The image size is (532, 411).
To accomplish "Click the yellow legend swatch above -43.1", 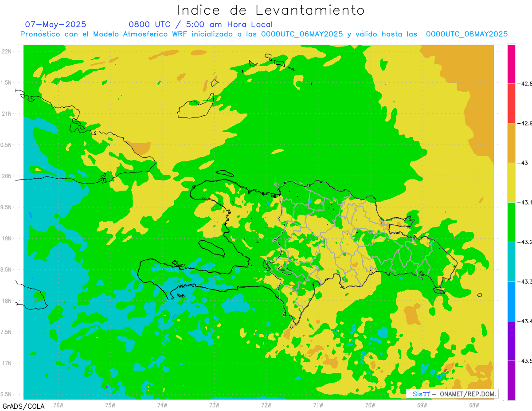I will (x=511, y=182).
